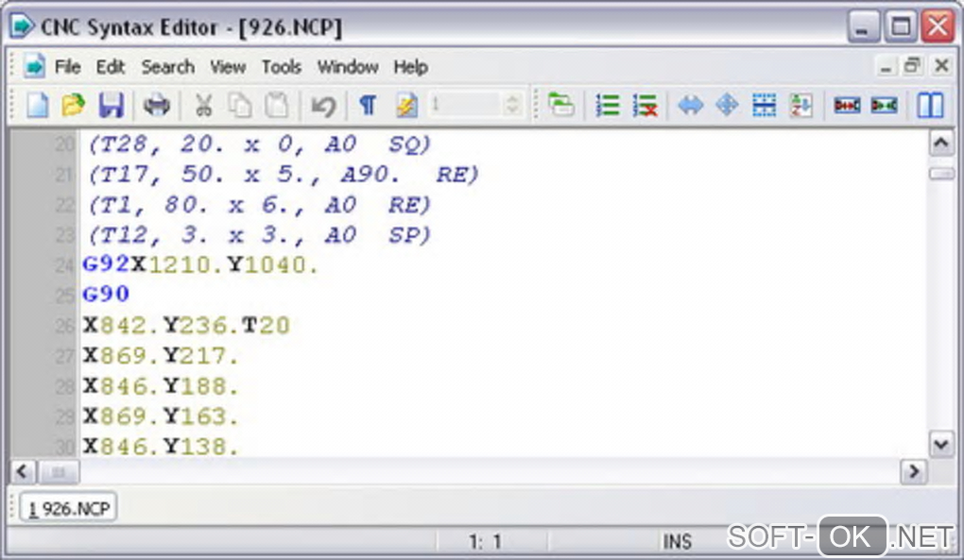Click the blue four-way arrow icon
The width and height of the screenshot is (964, 560).
coord(728,105)
